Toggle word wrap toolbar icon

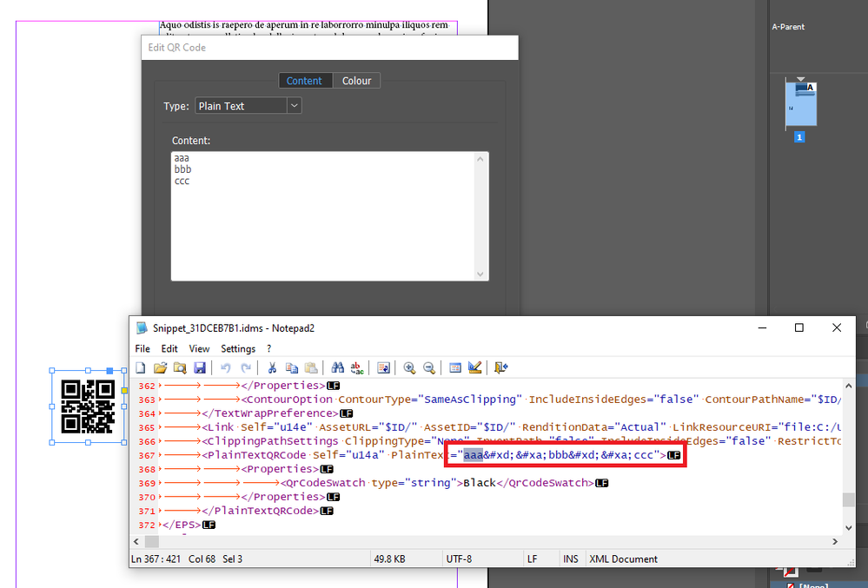(383, 368)
